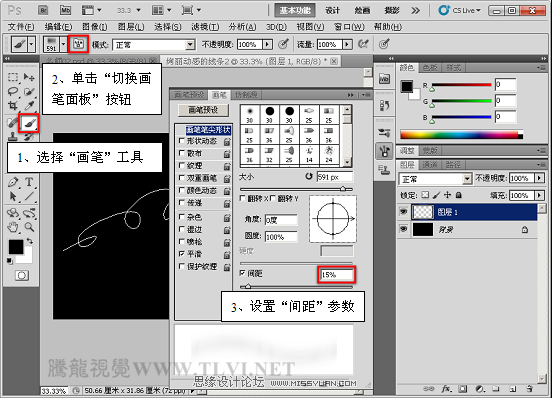This screenshot has height=398, width=552.
Task: Open tool preset picker arrow
Action: (x=31, y=44)
